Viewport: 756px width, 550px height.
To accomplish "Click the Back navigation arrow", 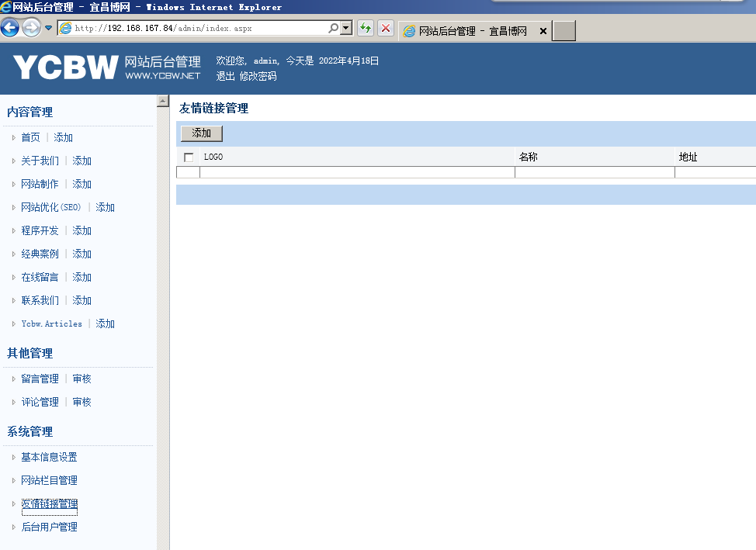I will 9,27.
